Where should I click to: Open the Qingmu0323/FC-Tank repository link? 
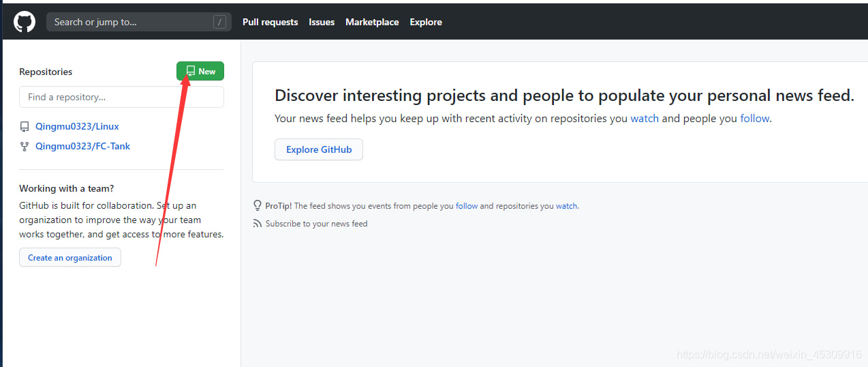[82, 146]
